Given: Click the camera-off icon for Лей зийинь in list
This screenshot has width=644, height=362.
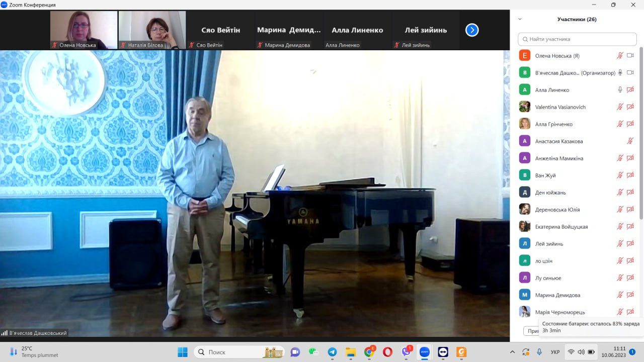Looking at the screenshot, I should click(x=630, y=244).
